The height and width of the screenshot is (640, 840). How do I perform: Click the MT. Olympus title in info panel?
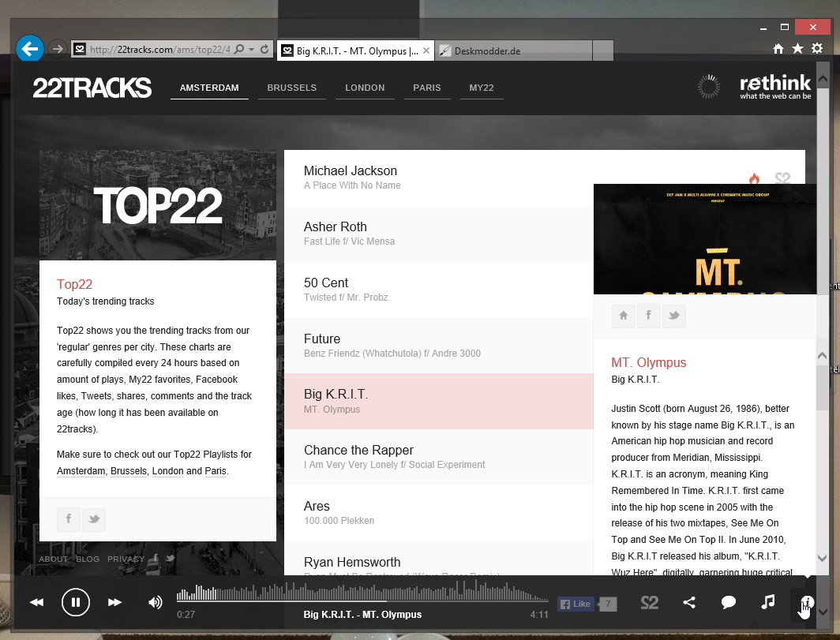pyautogui.click(x=649, y=362)
